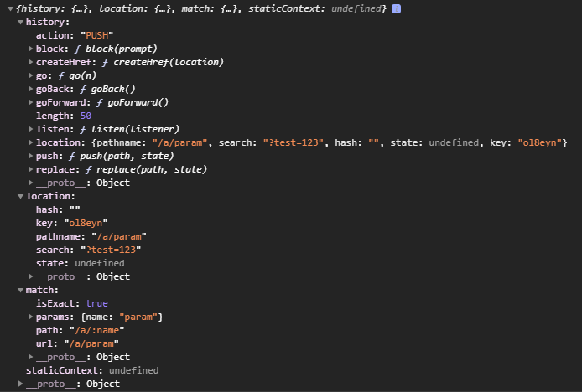Click the url "/a/param" row
This screenshot has width=582, height=392.
coord(77,343)
